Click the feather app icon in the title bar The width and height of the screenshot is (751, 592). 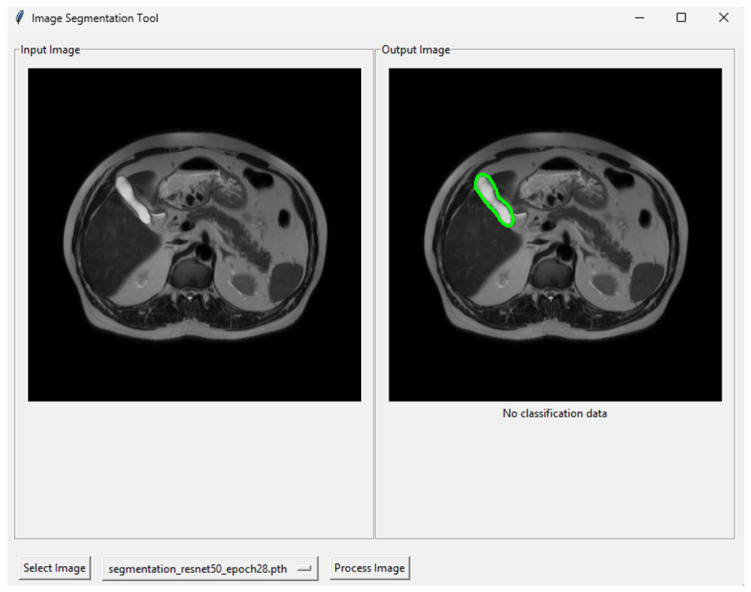[x=19, y=18]
